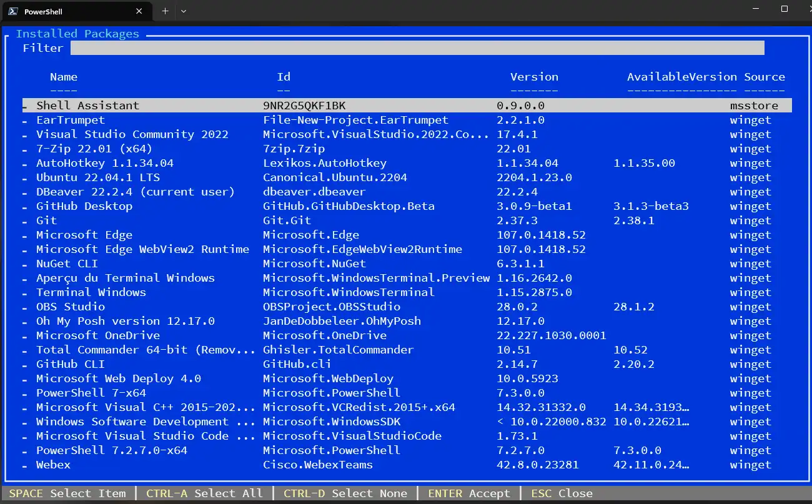The height and width of the screenshot is (504, 812).
Task: Click the Version column header
Action: coord(534,77)
